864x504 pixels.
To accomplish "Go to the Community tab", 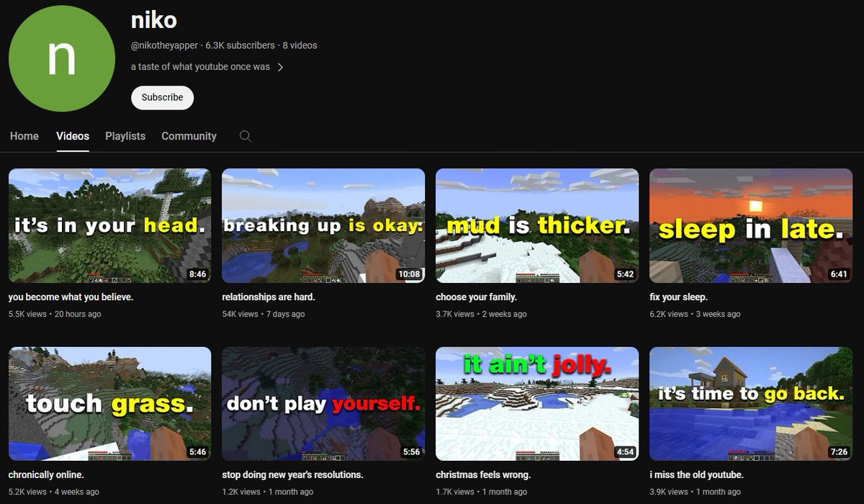I will click(189, 136).
